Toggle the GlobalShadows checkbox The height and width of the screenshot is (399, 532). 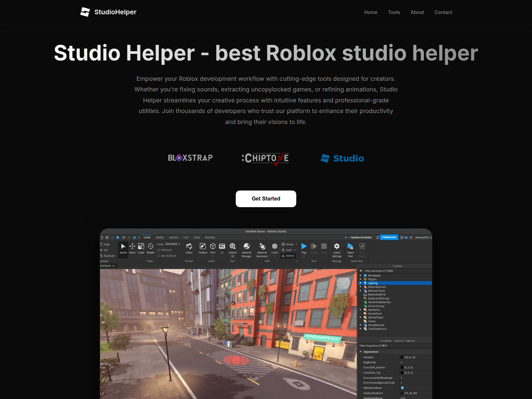(402, 388)
